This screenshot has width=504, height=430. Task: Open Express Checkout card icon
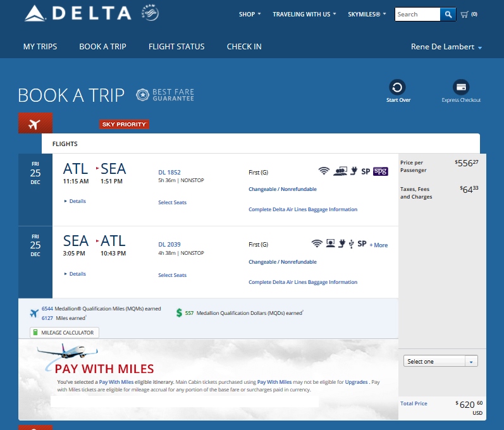pos(461,87)
